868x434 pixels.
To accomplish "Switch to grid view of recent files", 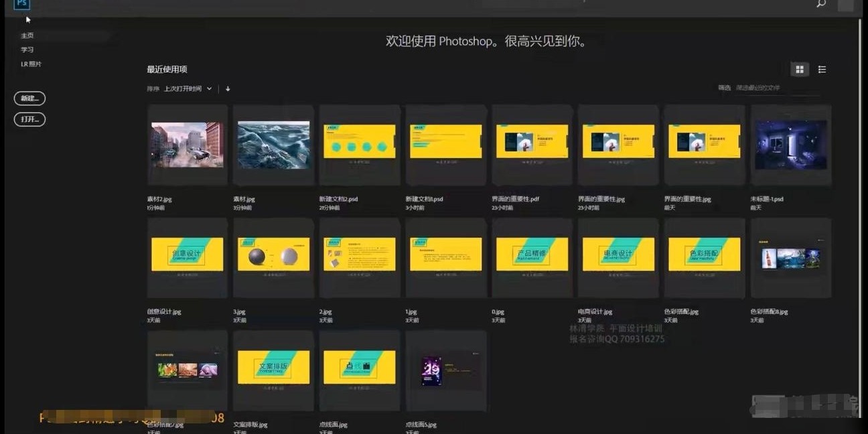I will 799,70.
